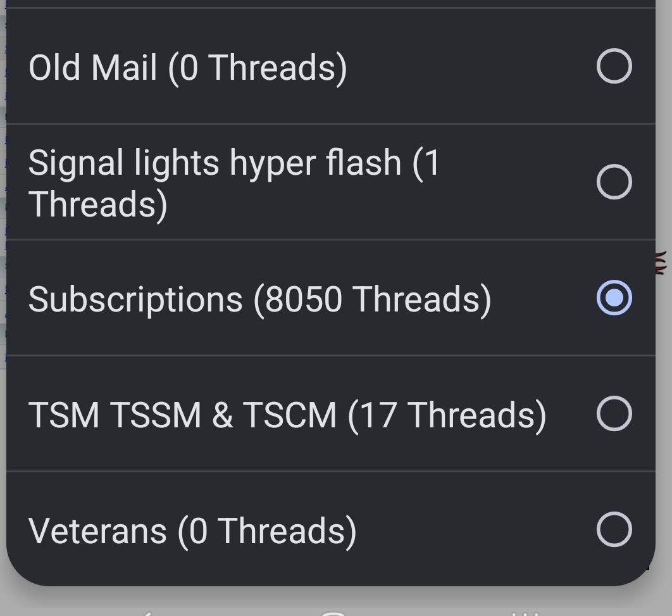Image resolution: width=672 pixels, height=616 pixels.
Task: Click wrapped "Threads)" text under Signal lights
Action: 98,204
